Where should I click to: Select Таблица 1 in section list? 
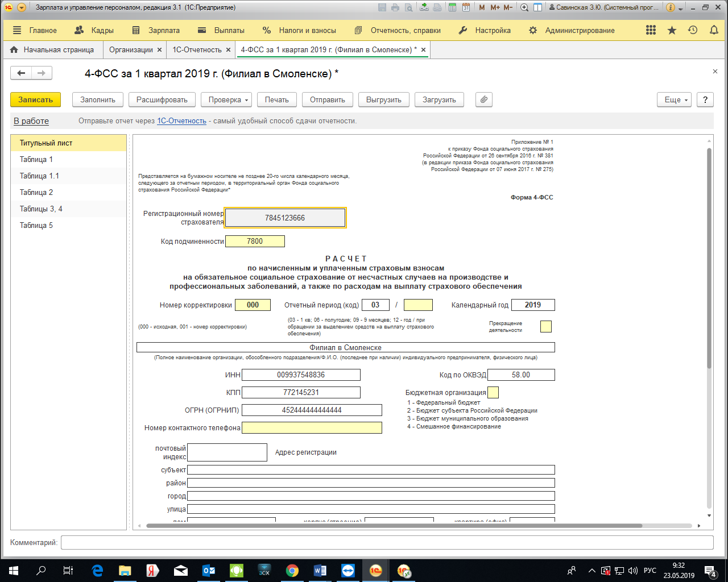click(68, 159)
